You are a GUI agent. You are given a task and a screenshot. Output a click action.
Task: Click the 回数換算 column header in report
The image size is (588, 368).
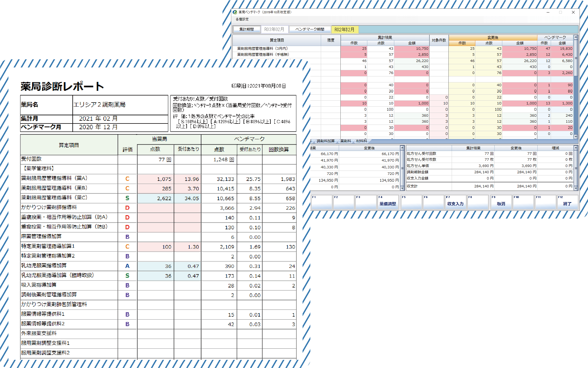[279, 149]
